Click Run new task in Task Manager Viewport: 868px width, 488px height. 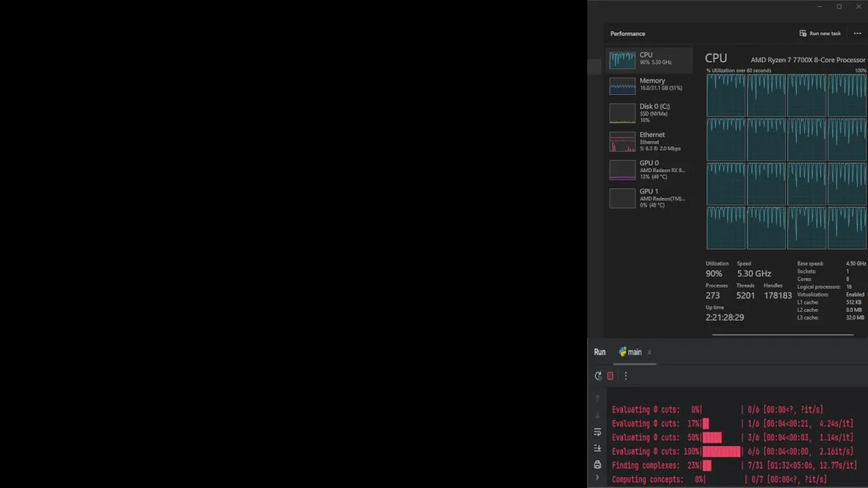pos(820,33)
